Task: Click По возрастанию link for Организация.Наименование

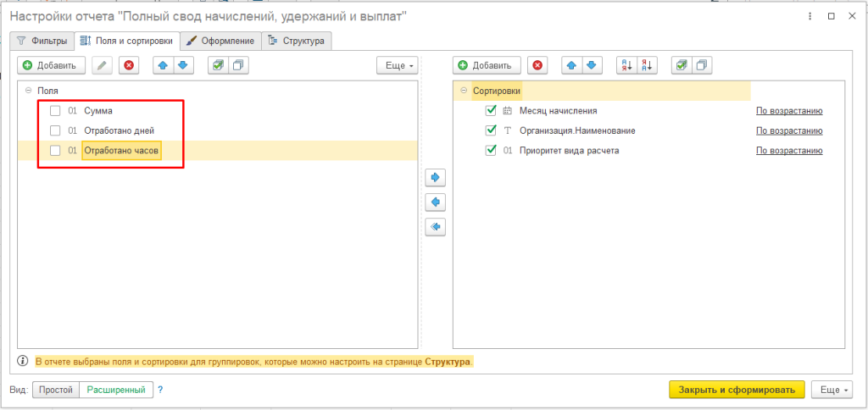Action: (x=788, y=130)
